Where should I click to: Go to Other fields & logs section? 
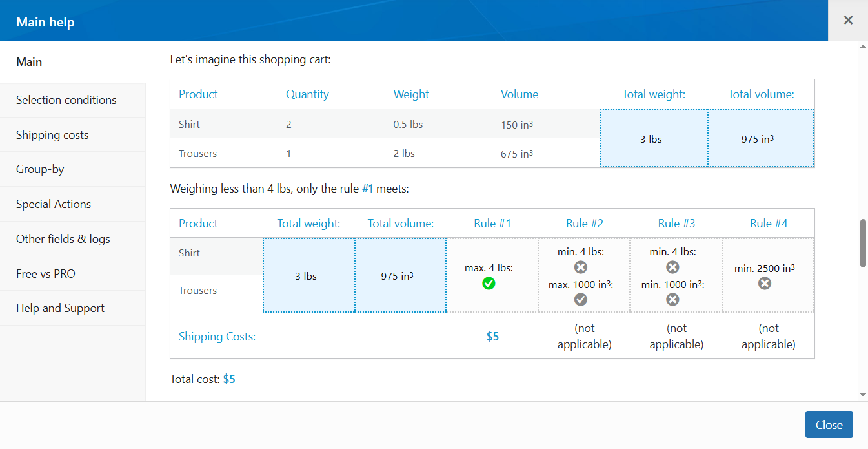[x=63, y=239]
